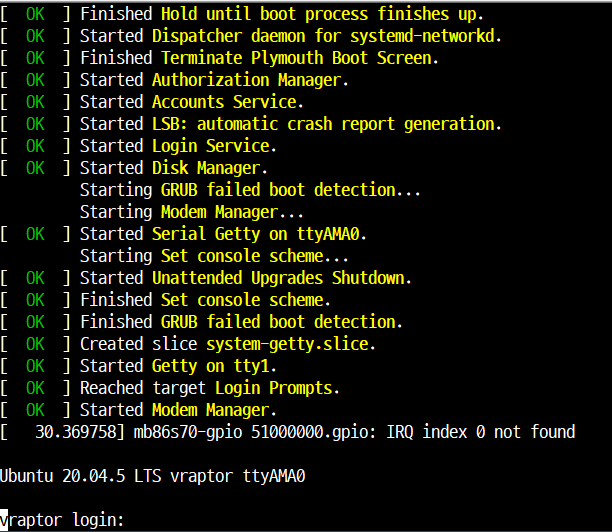Viewport: 612px width, 532px height.
Task: Click 'LSB: automatic crash report generation' text
Action: [326, 124]
